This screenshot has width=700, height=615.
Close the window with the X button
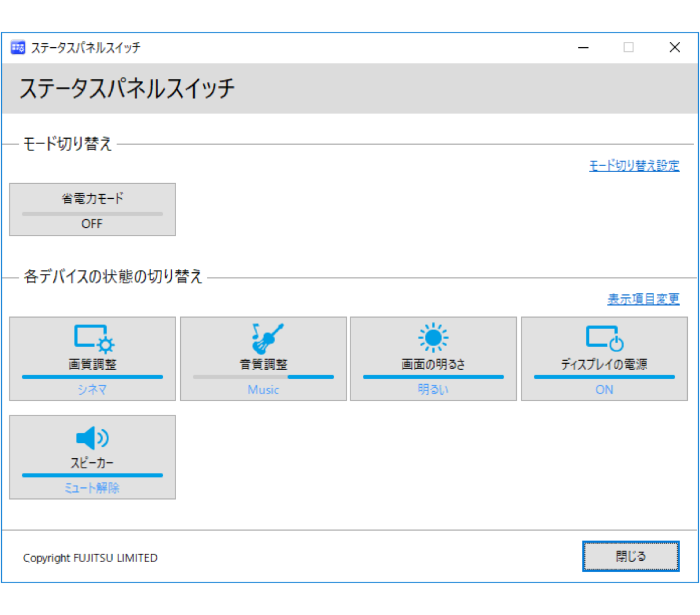pos(674,47)
